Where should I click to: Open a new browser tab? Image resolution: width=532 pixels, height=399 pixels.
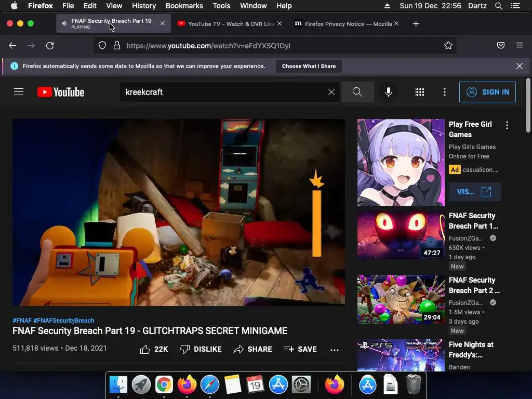[416, 24]
